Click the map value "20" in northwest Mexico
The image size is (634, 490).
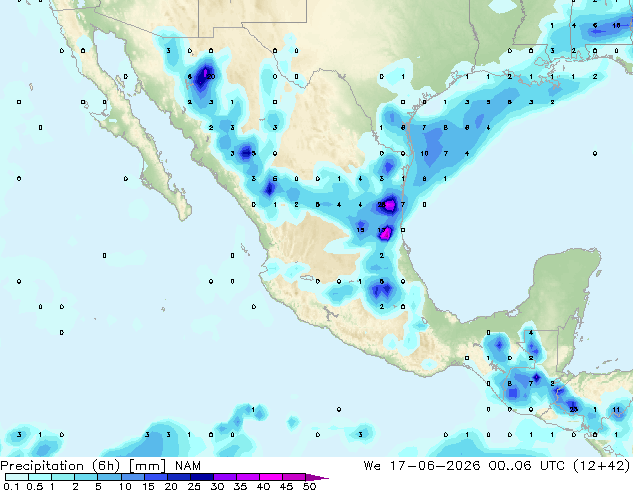pyautogui.click(x=211, y=76)
